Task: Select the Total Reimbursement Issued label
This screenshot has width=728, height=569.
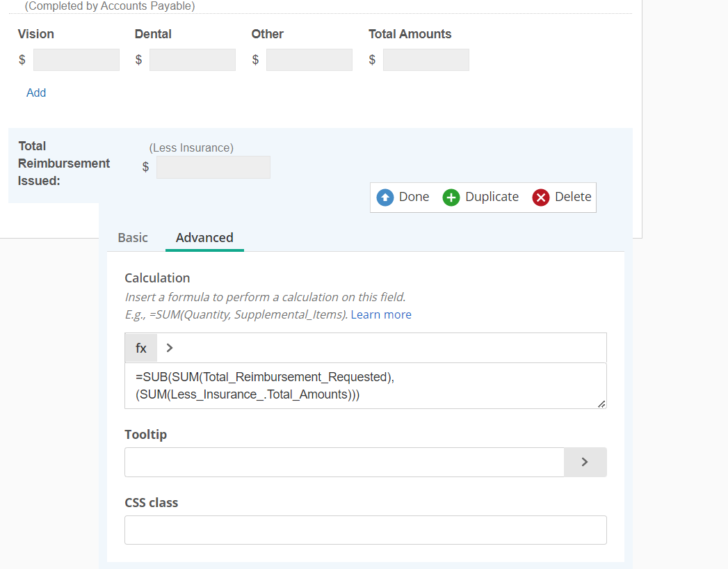Action: click(64, 163)
